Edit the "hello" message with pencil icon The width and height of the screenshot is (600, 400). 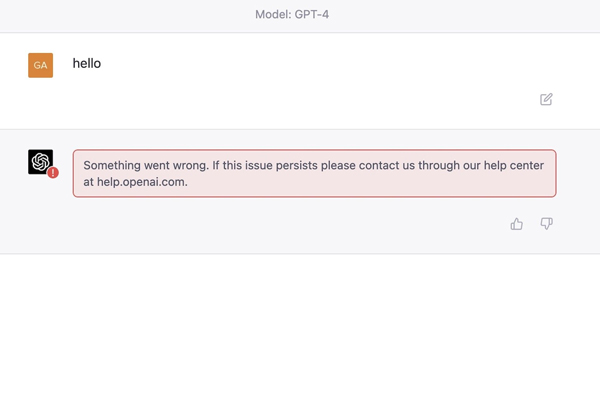[x=546, y=99]
